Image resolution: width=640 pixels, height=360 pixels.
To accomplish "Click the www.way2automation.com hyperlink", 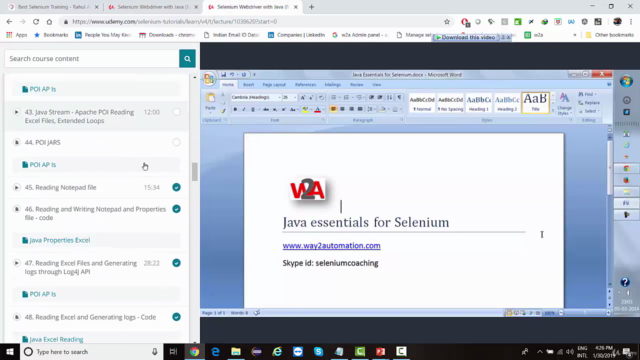I will click(331, 245).
